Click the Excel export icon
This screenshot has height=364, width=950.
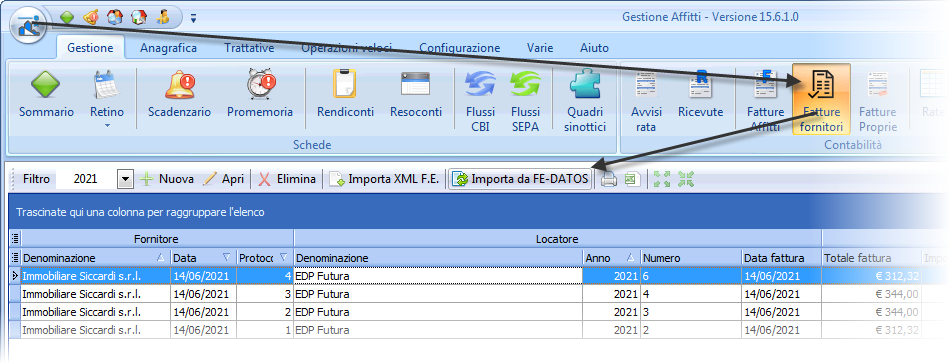point(633,179)
